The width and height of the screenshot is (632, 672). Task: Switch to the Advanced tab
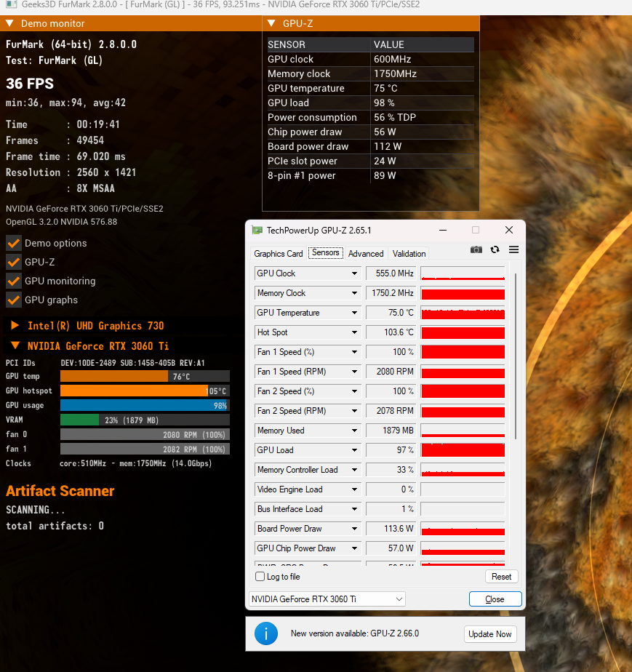[x=366, y=254]
